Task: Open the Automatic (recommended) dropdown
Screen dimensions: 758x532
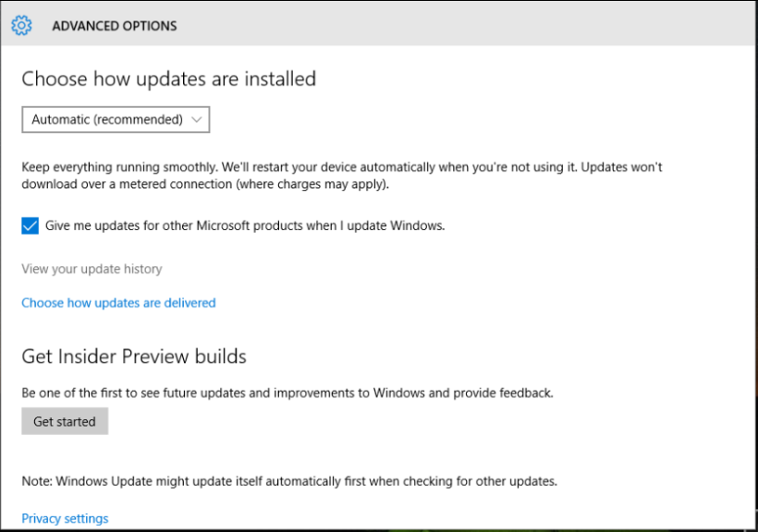Action: pyautogui.click(x=116, y=119)
